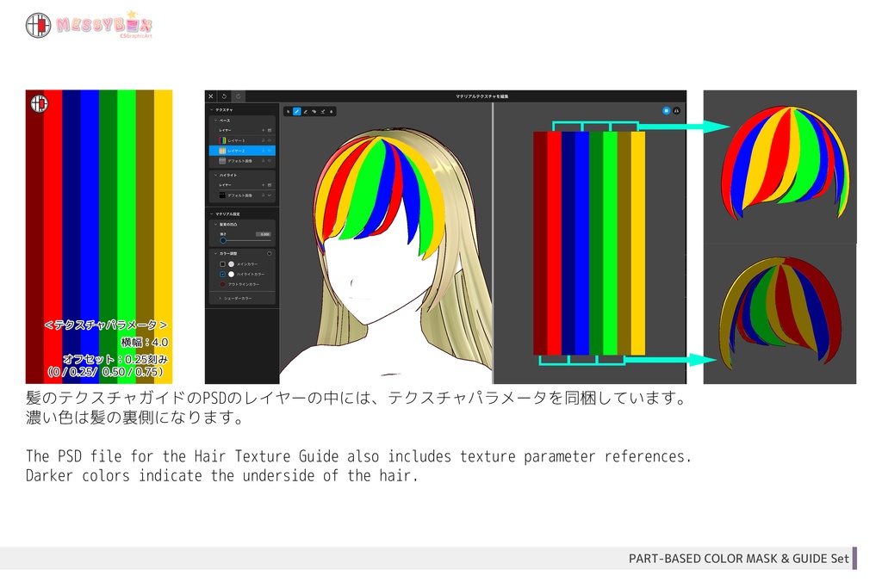Adjust the 強さ slider handle
The image size is (882, 588).
coord(223,240)
